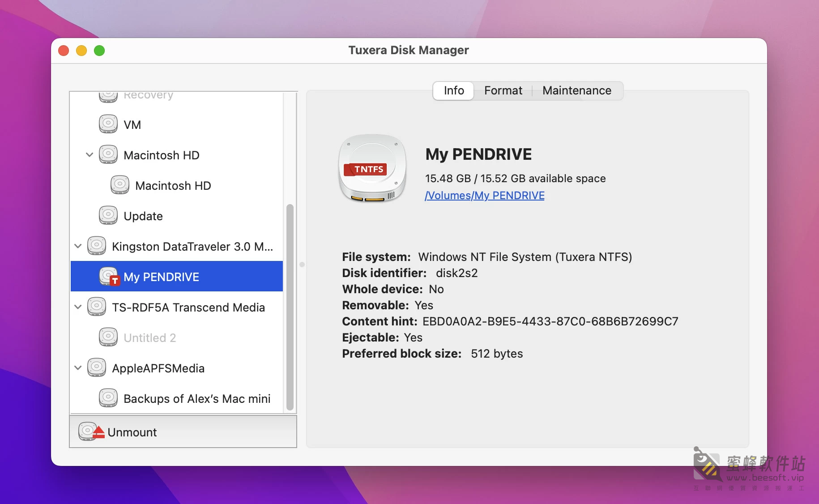Zoom the window with the green button
The width and height of the screenshot is (819, 504).
pos(99,51)
